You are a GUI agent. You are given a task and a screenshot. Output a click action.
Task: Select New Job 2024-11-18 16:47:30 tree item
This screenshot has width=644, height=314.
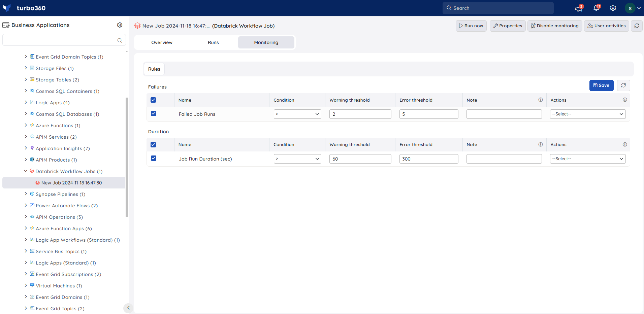click(x=64, y=183)
